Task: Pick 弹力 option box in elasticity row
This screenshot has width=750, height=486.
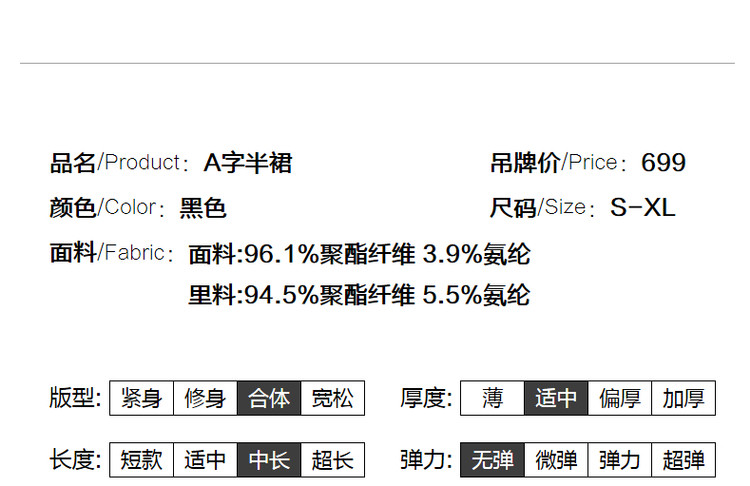Action: 620,460
